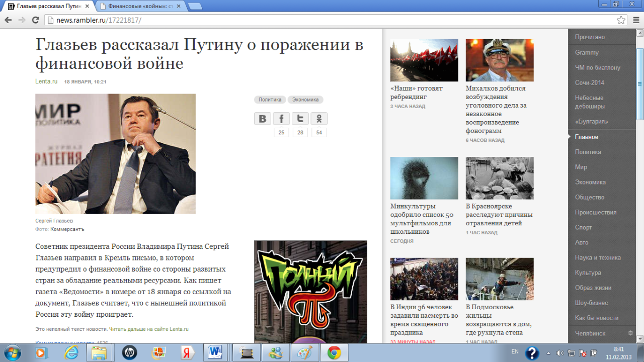Screen dimensions: 644x362
Task: Open the Chrome menu icon
Action: pos(636,20)
